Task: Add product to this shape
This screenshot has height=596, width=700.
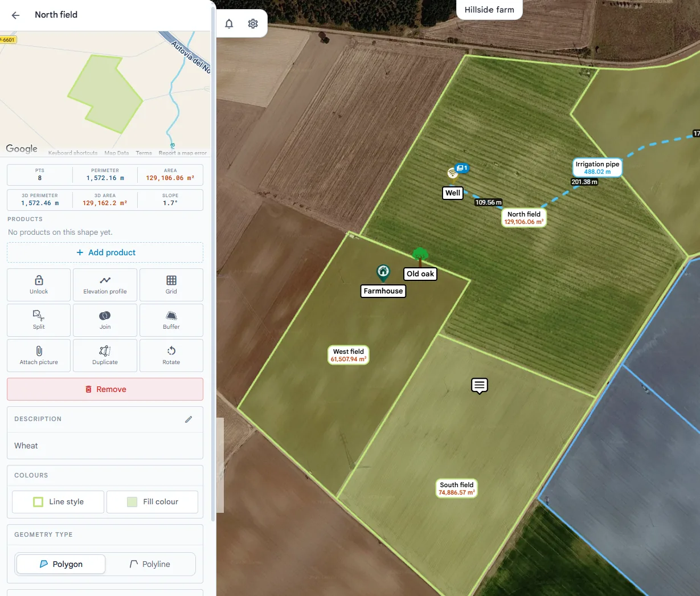Action: (105, 252)
